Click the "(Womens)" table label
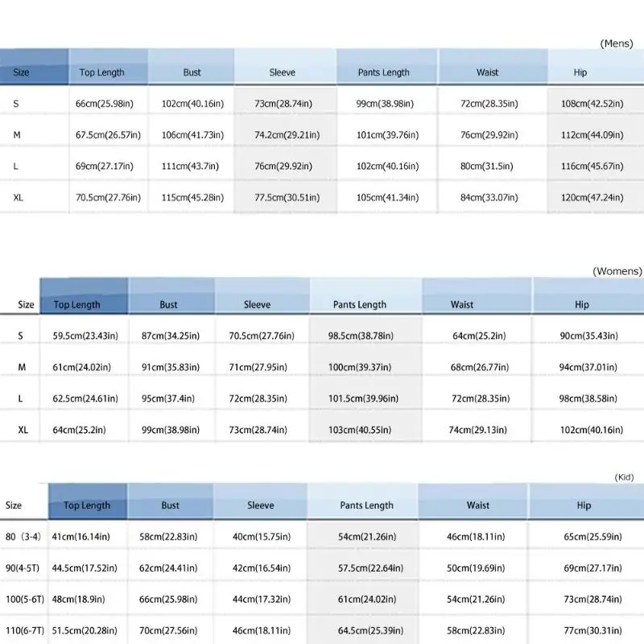 click(617, 271)
